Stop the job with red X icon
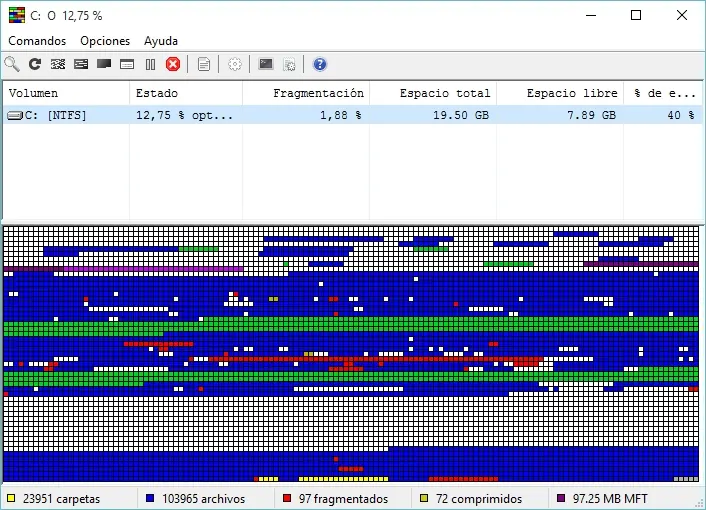706x510 pixels. (173, 64)
